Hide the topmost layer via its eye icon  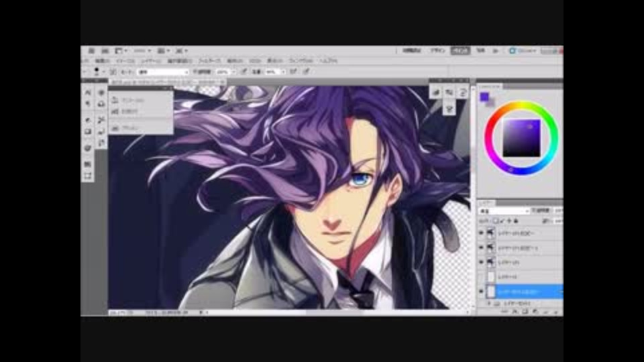[482, 233]
